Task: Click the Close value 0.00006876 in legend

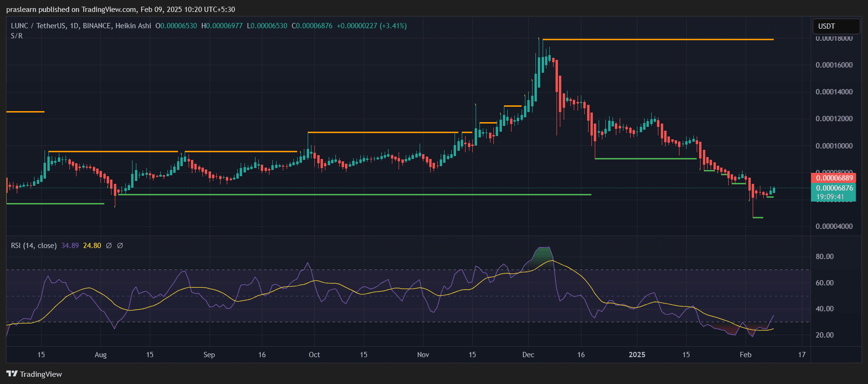Action: coord(314,26)
